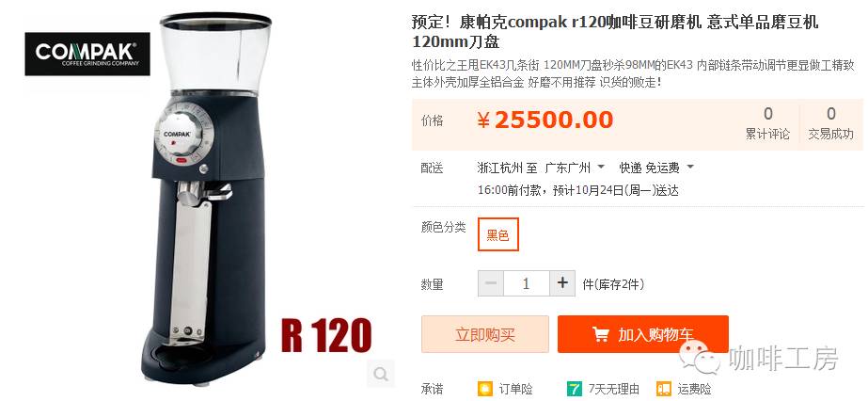Decrease quantity with the minus button
Image resolution: width=868 pixels, height=401 pixels.
(x=491, y=283)
